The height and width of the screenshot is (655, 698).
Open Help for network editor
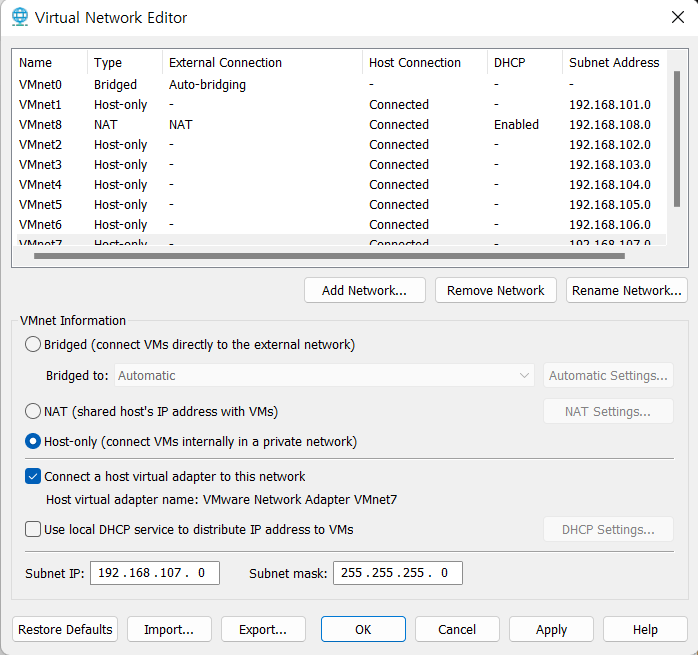click(645, 629)
